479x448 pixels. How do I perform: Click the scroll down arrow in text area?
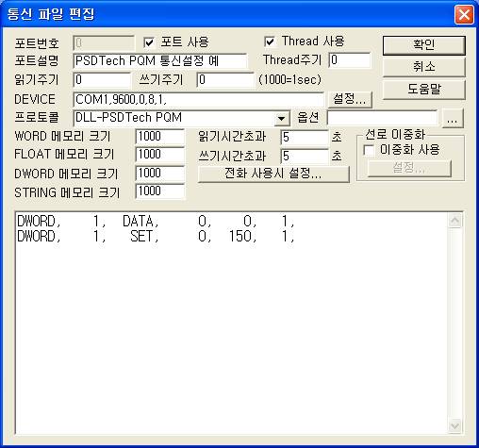click(x=454, y=426)
